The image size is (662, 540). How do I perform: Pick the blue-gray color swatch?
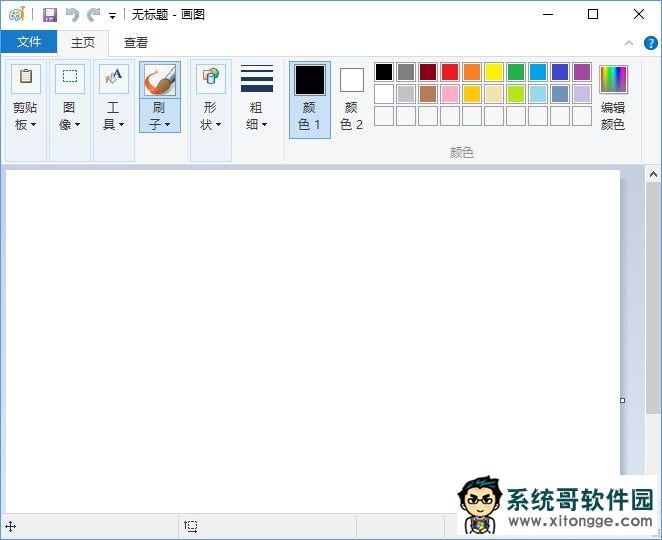pyautogui.click(x=559, y=94)
